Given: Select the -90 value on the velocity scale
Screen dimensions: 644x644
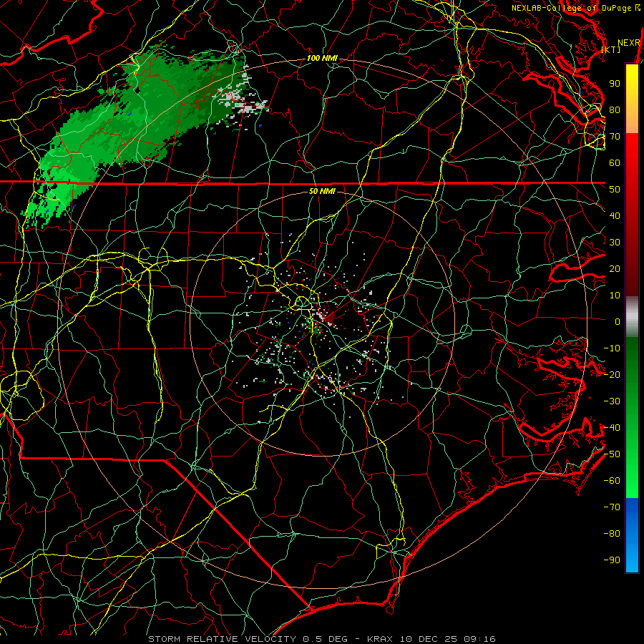Looking at the screenshot, I should pyautogui.click(x=612, y=560).
